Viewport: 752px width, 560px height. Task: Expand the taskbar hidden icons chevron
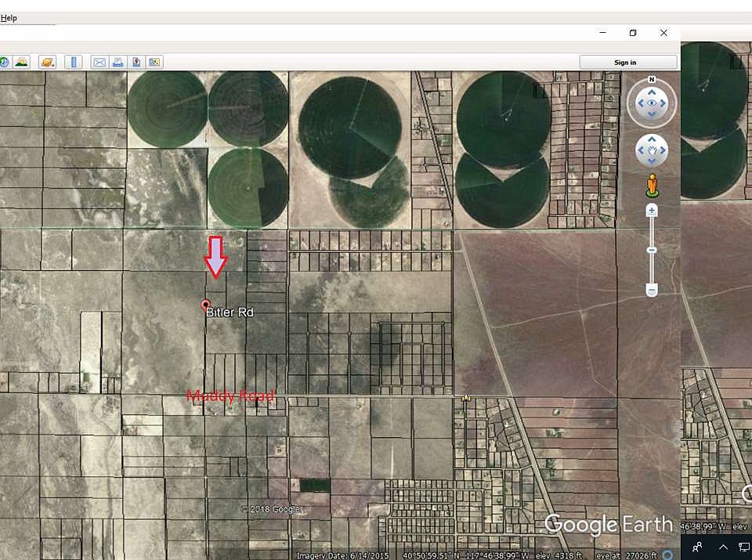coord(723,547)
